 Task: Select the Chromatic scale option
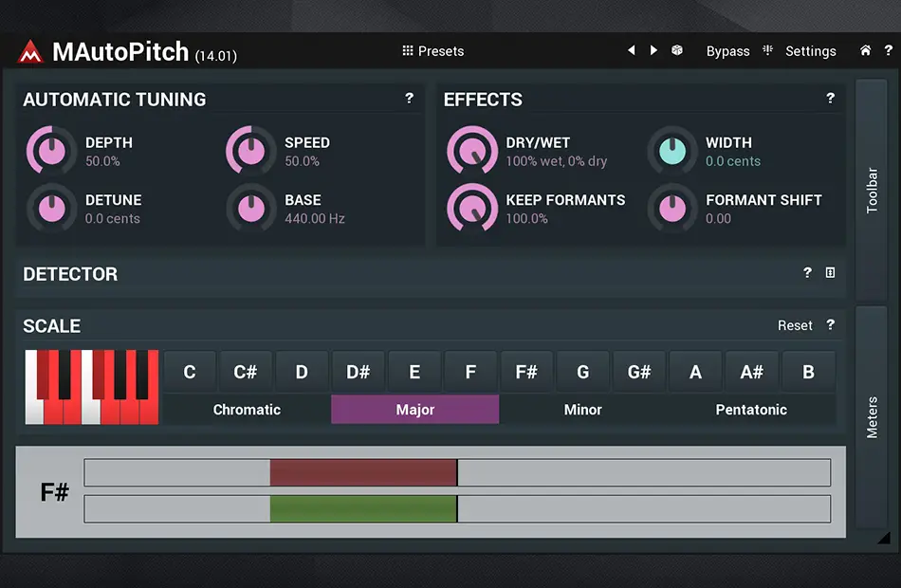click(x=246, y=409)
